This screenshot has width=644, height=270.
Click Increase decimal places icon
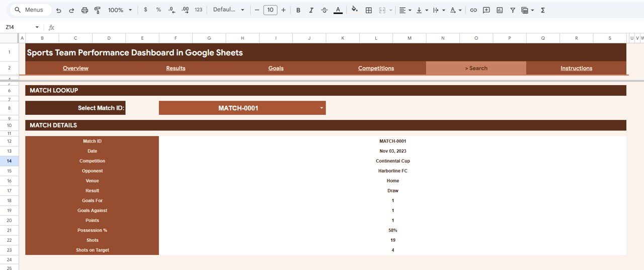[185, 10]
